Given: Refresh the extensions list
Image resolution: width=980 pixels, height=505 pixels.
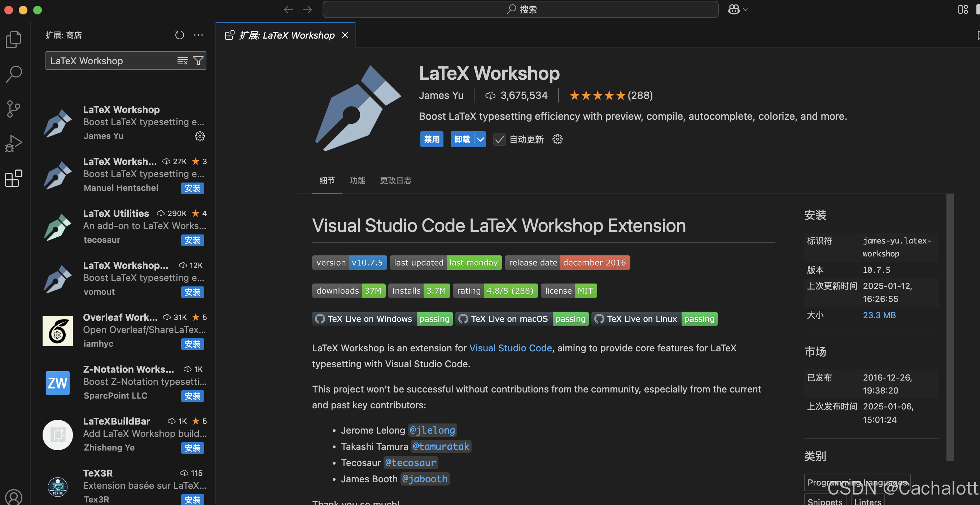Looking at the screenshot, I should [179, 35].
